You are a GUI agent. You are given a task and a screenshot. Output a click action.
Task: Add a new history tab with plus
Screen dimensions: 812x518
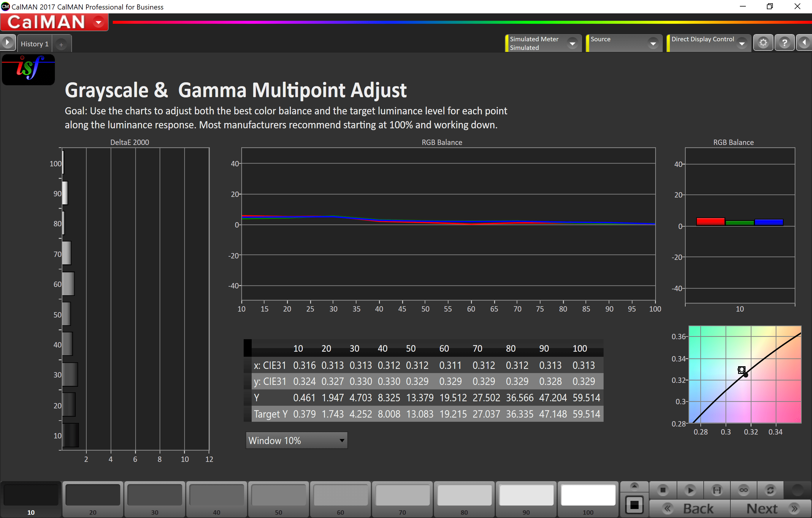[x=61, y=45]
